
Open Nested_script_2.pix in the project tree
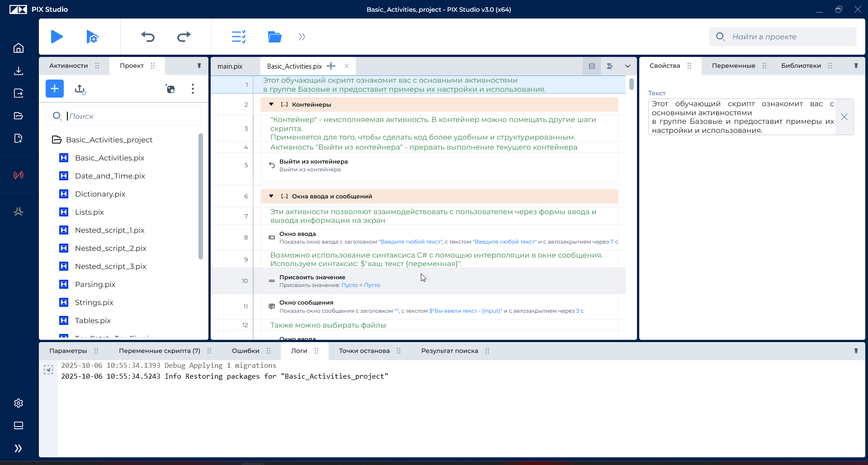click(x=110, y=248)
